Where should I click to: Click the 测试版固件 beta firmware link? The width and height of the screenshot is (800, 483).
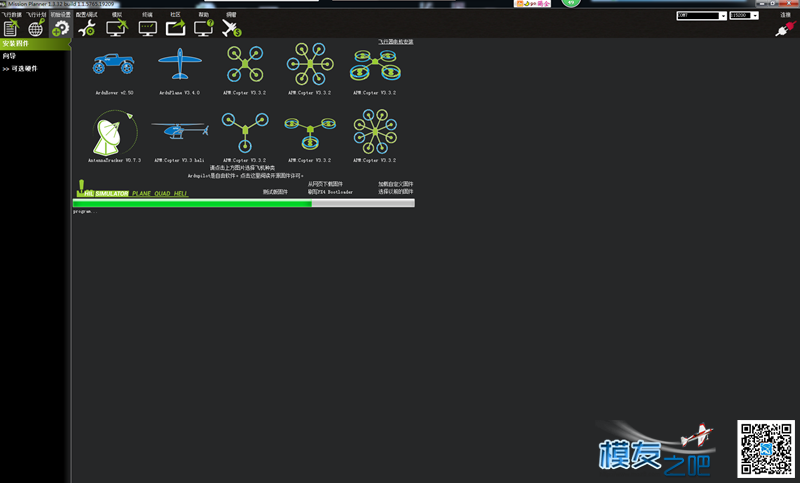point(275,192)
